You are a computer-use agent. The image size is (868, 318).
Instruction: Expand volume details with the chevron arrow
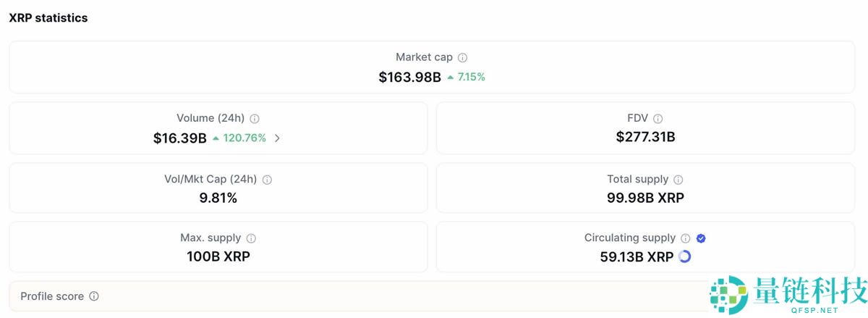(x=278, y=138)
